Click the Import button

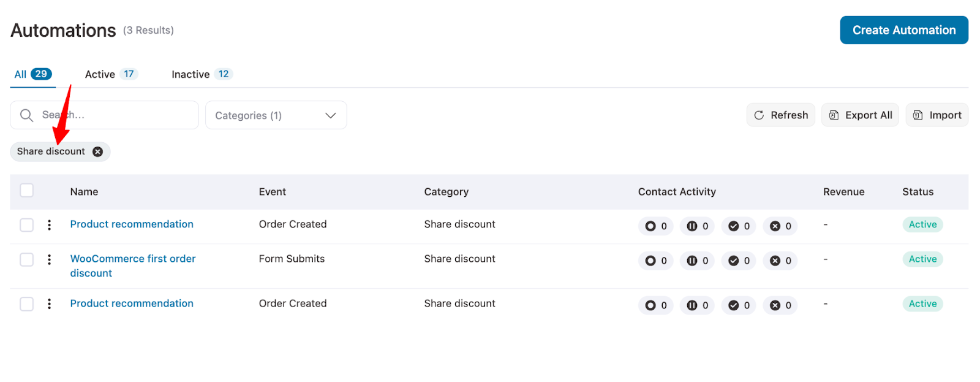937,115
